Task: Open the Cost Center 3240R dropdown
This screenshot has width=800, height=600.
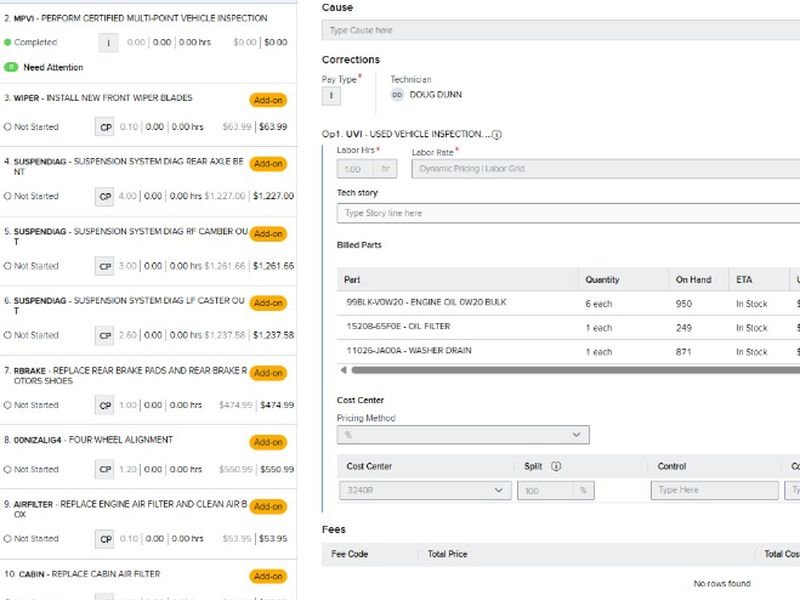Action: coord(425,490)
